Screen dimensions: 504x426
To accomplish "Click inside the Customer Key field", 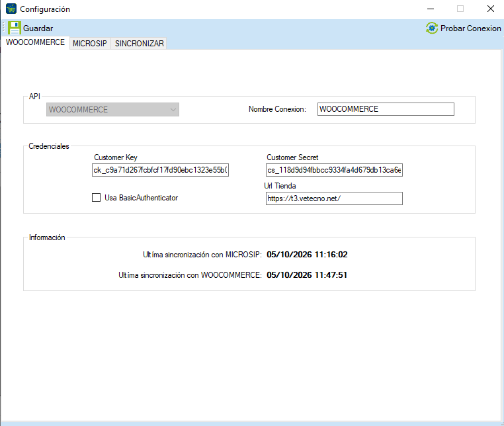I will click(x=160, y=170).
